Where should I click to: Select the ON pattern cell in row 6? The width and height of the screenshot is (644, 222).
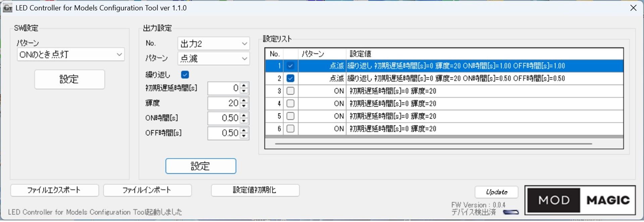tap(322, 129)
